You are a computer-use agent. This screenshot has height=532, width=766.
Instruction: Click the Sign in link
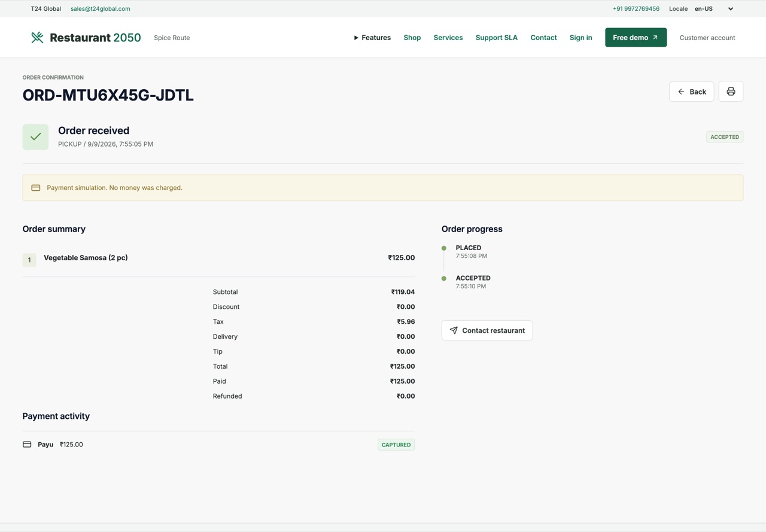[x=581, y=38]
